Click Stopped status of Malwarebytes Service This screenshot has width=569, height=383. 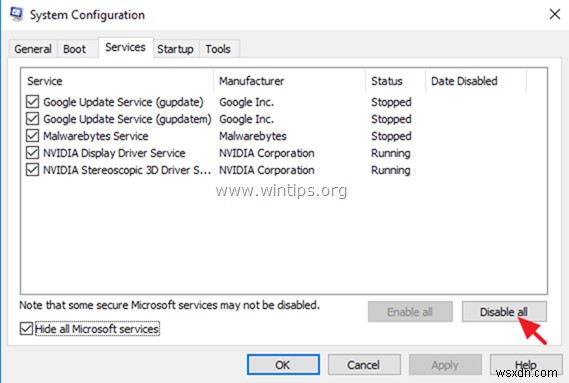(x=391, y=136)
